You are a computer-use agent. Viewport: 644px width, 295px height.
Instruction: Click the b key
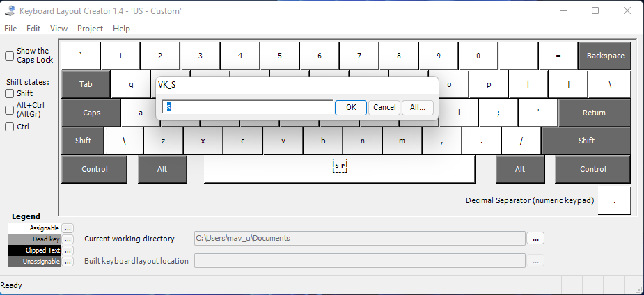point(323,141)
